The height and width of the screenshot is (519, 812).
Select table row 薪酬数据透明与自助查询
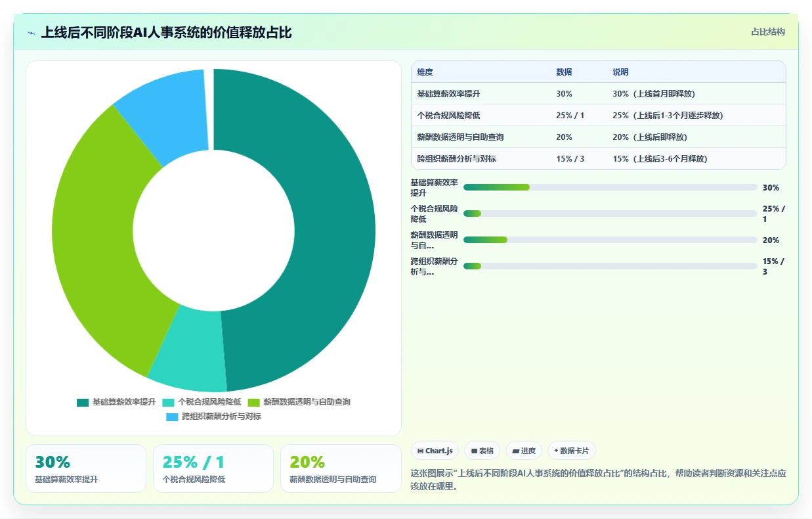[x=598, y=137]
